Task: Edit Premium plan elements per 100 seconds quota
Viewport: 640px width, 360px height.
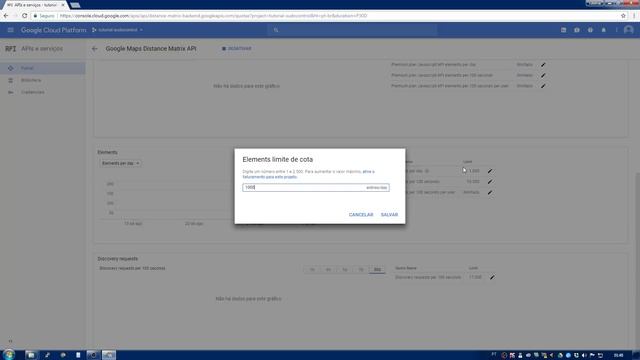Action: 543,76
